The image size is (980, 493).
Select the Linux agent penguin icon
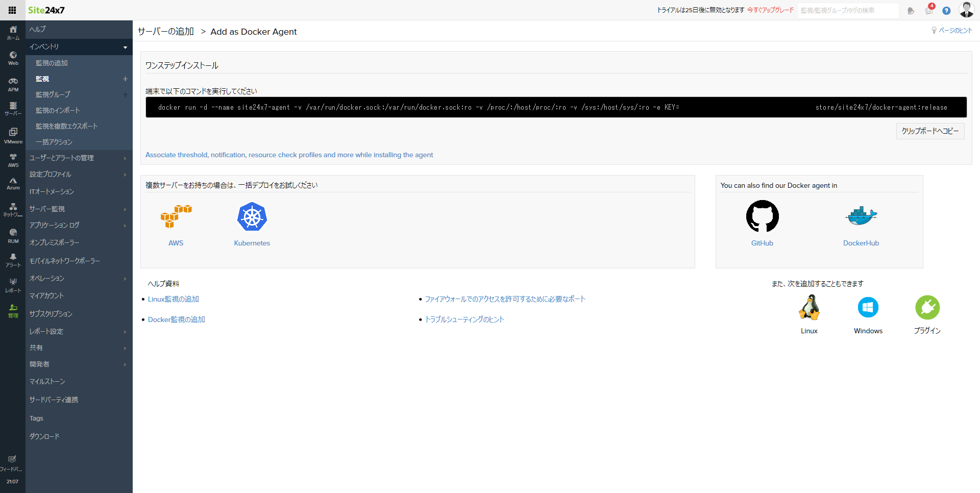click(809, 307)
